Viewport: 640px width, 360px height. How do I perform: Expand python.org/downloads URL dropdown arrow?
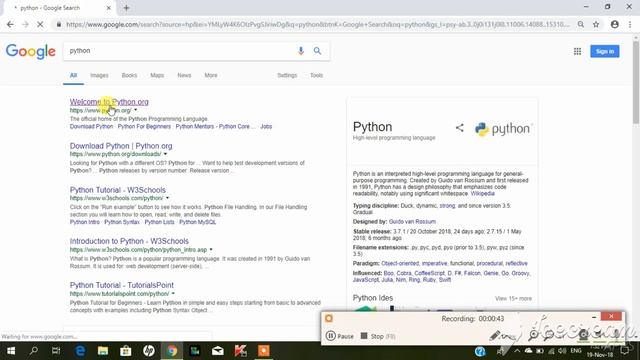pos(165,154)
